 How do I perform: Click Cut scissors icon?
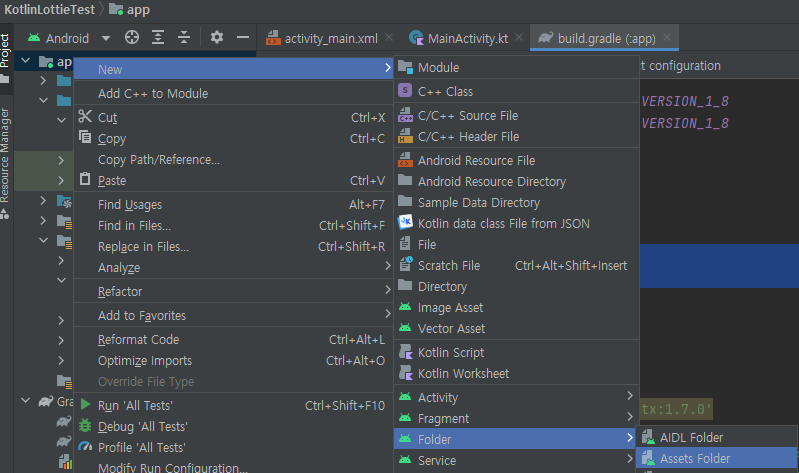[x=85, y=117]
